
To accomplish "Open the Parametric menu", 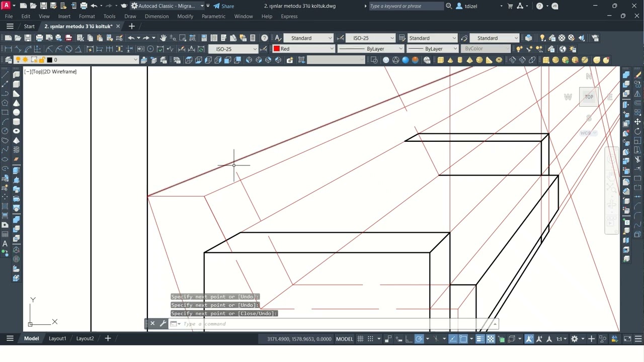I will pos(213,16).
